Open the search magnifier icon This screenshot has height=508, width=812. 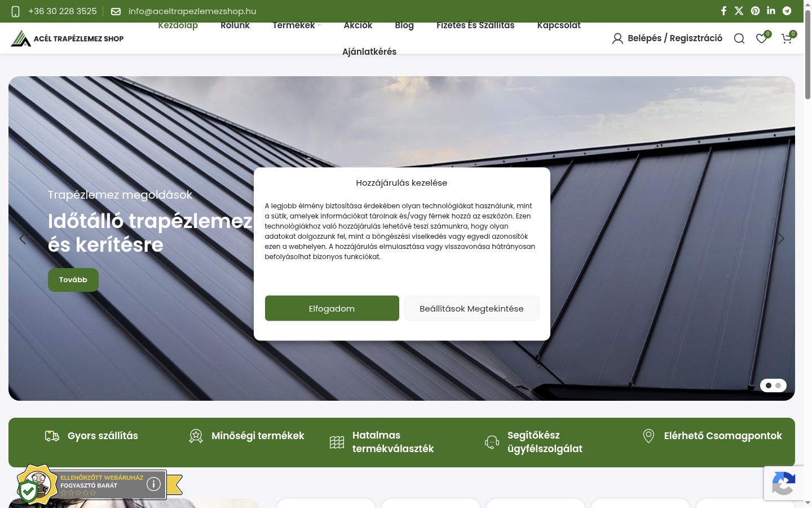[739, 38]
